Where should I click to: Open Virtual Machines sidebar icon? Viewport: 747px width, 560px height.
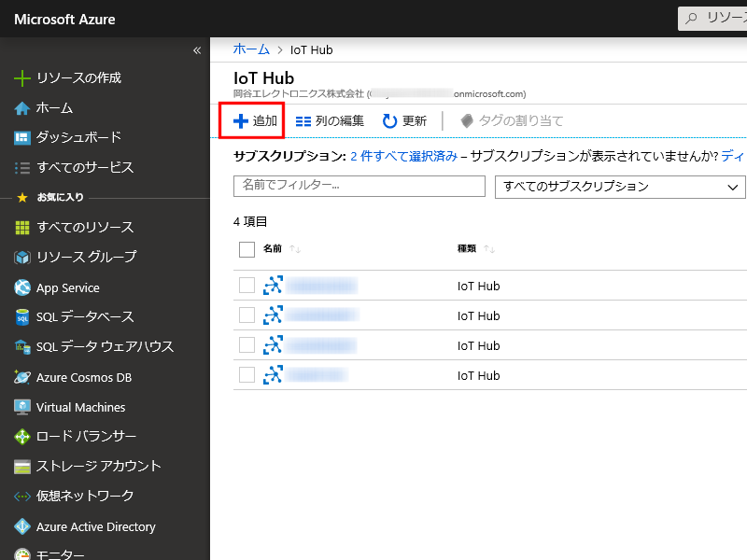click(22, 407)
